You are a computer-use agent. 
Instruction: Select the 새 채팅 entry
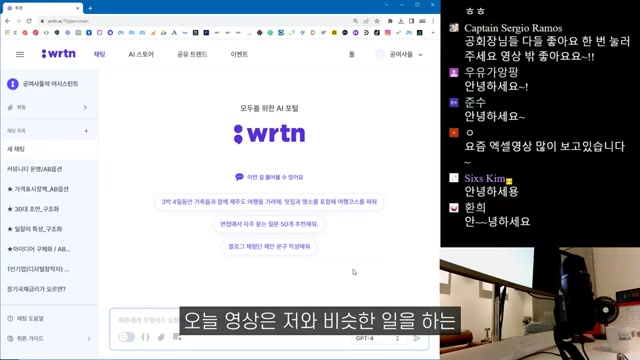49,149
